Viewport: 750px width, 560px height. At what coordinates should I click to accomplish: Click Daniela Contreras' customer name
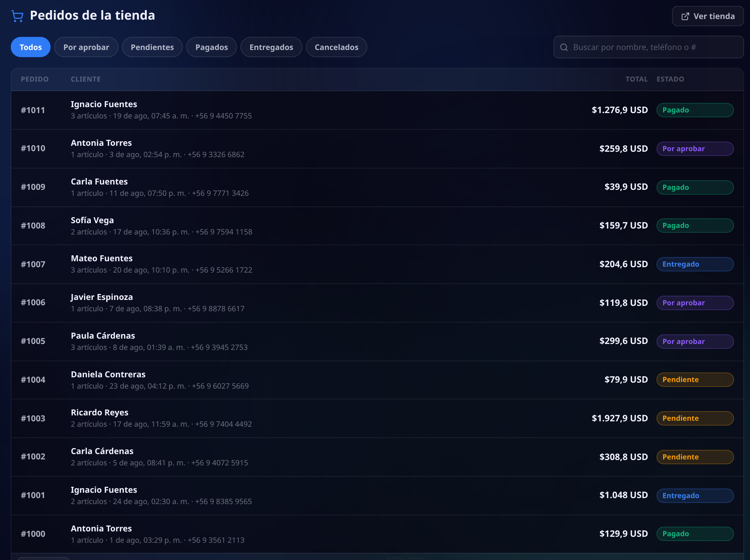click(x=108, y=374)
